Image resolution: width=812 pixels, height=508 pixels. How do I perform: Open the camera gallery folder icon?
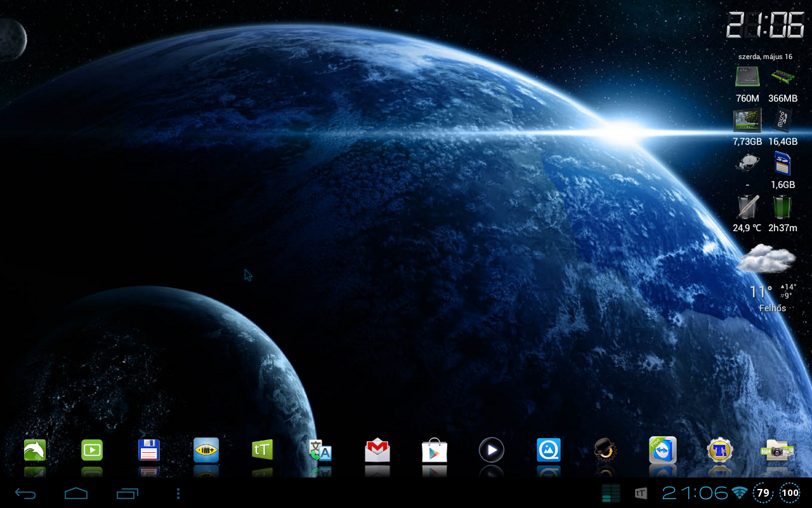(777, 450)
